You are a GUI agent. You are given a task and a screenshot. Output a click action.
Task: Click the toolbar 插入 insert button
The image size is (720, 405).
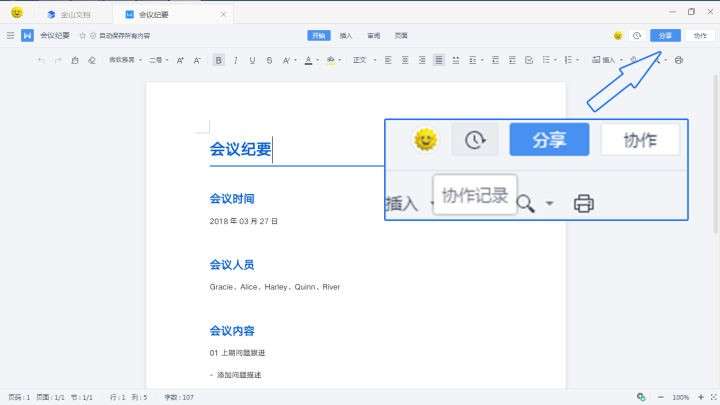tap(603, 60)
